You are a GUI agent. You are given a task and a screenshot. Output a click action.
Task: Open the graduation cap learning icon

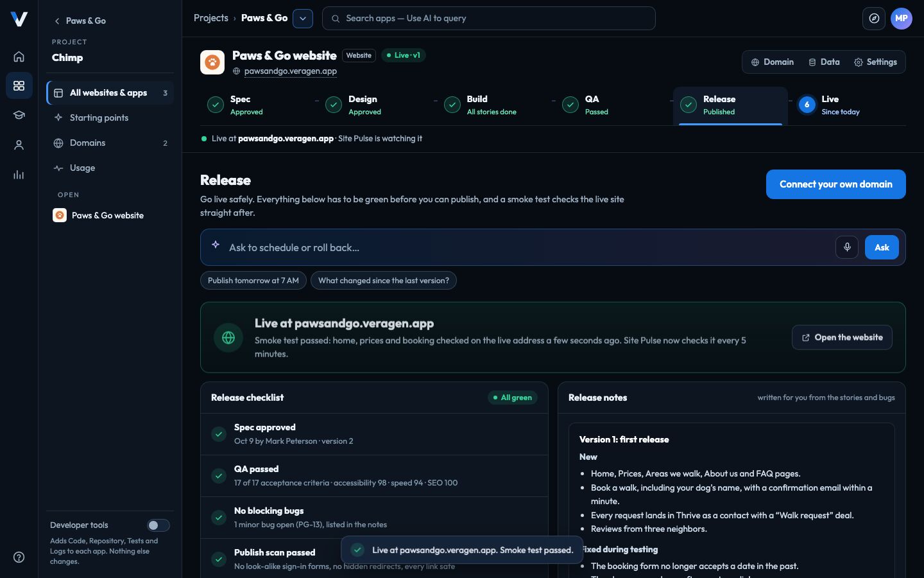pos(19,115)
